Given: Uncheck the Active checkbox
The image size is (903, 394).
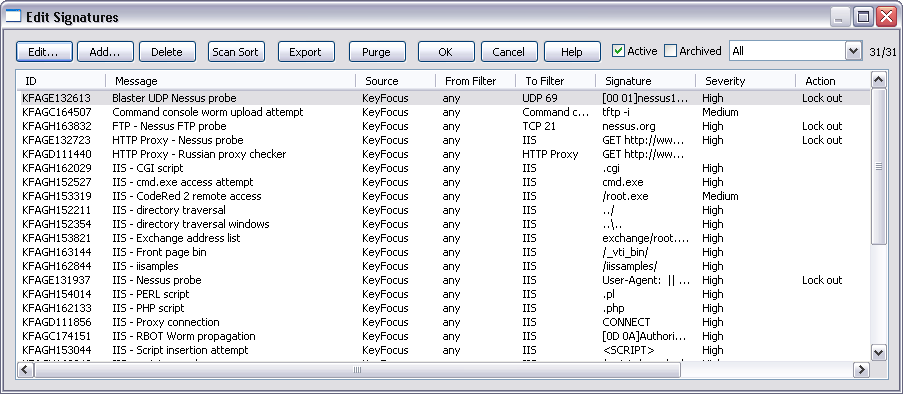Looking at the screenshot, I should (x=618, y=51).
